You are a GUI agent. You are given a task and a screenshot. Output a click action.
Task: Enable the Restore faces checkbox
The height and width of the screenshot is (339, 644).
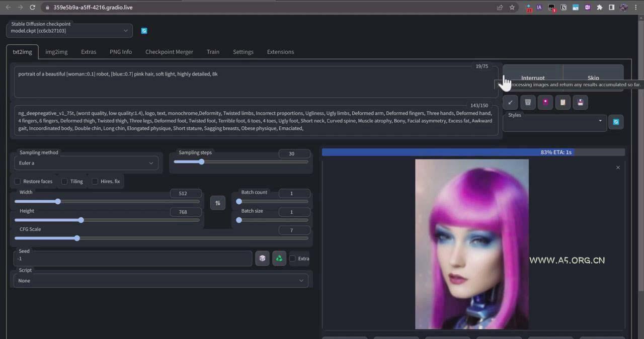(x=18, y=181)
